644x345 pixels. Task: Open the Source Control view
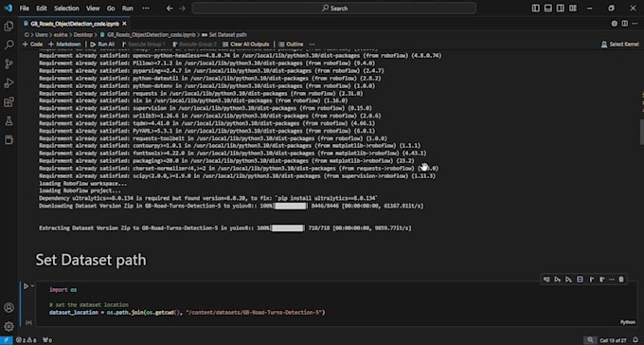9,64
